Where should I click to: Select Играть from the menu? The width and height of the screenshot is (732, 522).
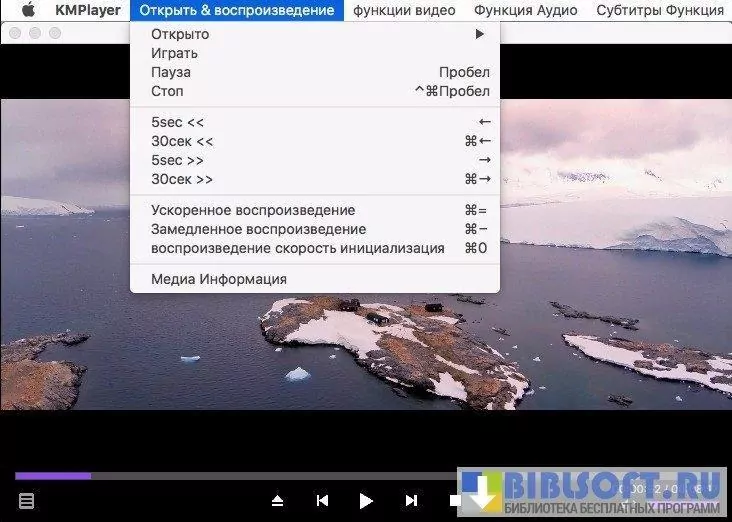tap(174, 53)
